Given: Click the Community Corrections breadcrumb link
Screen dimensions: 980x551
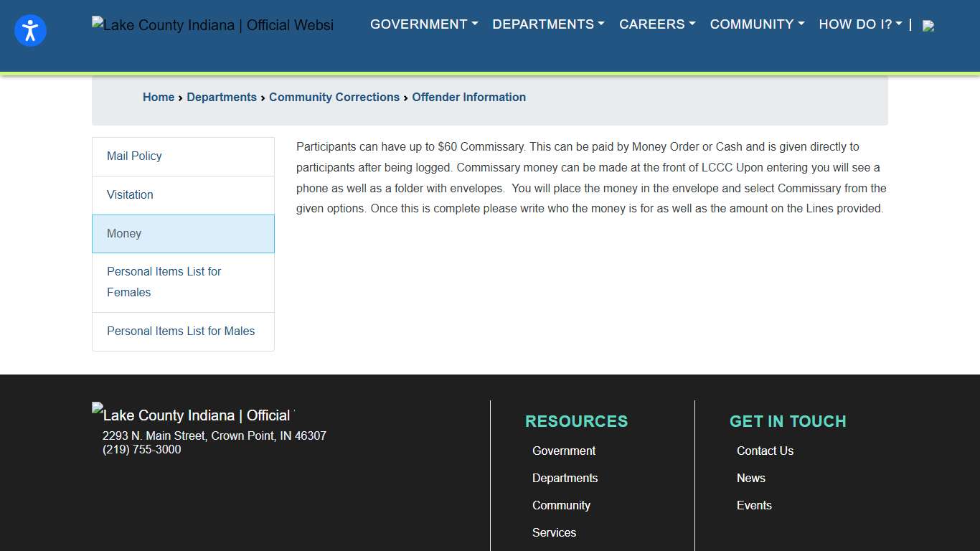Looking at the screenshot, I should 334,98.
